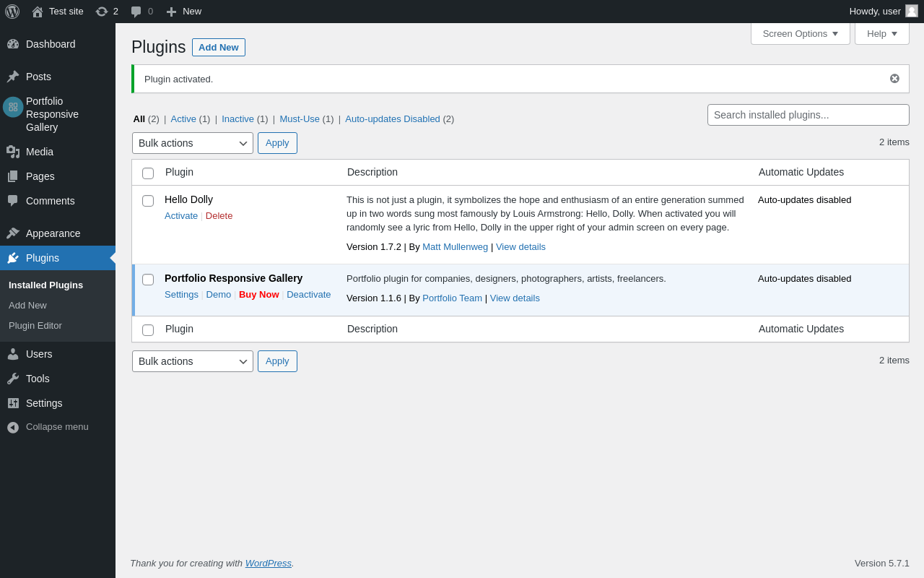The height and width of the screenshot is (578, 924).
Task: Open the top Bulk actions dropdown
Action: 193,143
